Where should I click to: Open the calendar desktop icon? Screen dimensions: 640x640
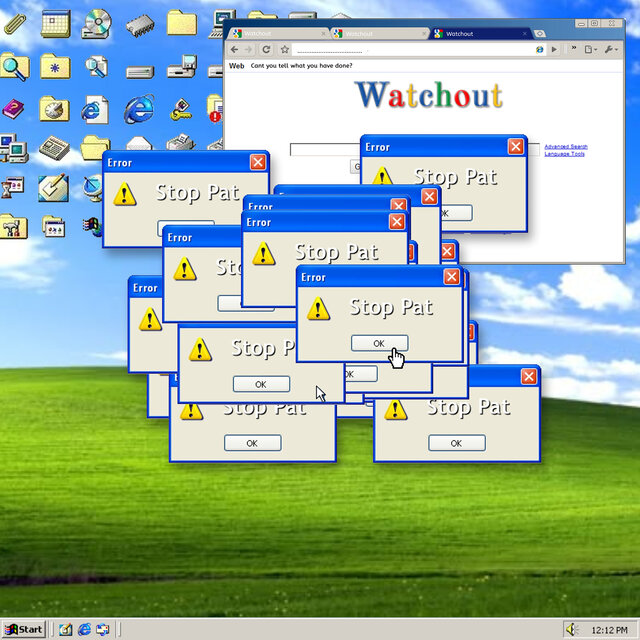(x=56, y=24)
